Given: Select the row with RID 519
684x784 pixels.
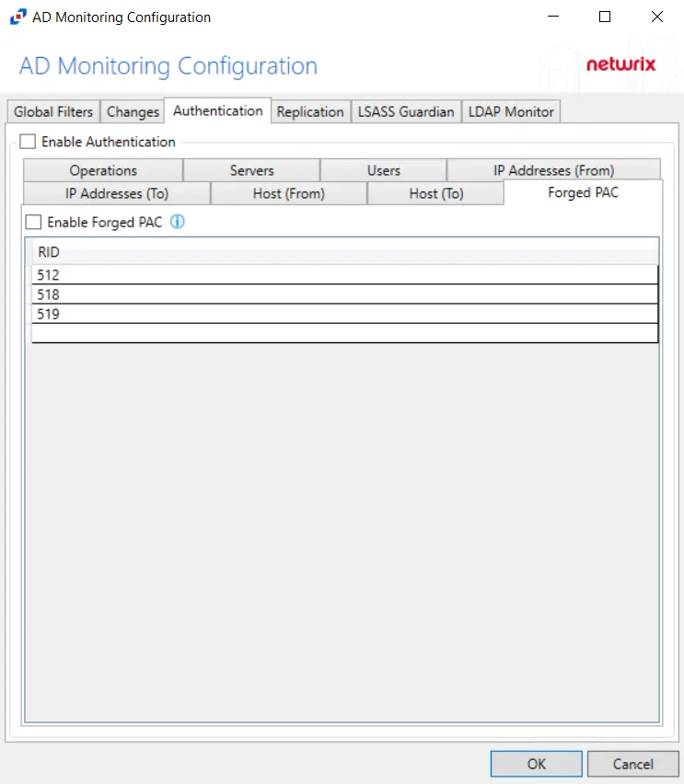Looking at the screenshot, I should click(344, 314).
